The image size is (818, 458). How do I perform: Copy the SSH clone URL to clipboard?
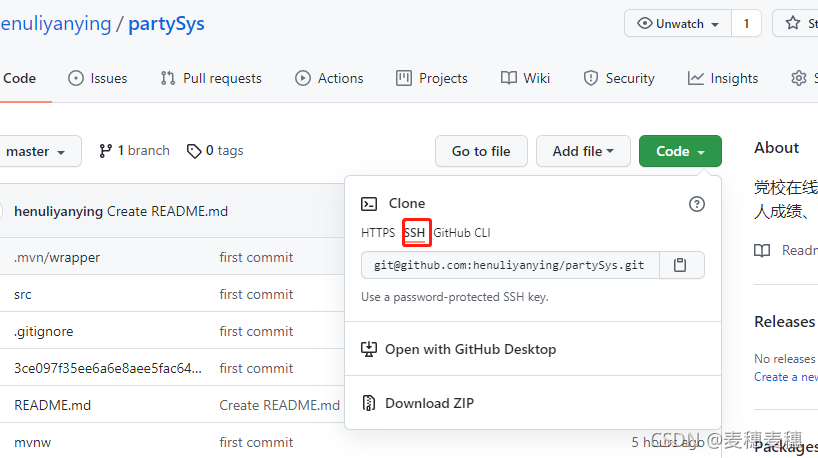[682, 265]
